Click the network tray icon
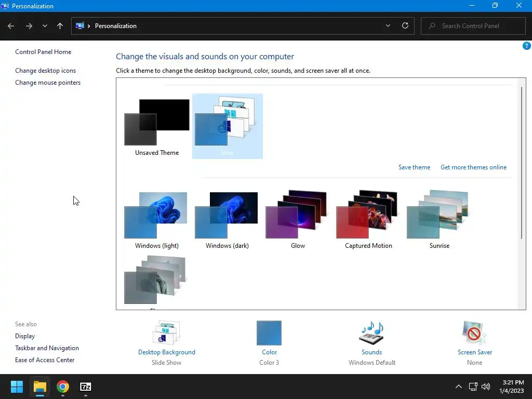 (473, 387)
